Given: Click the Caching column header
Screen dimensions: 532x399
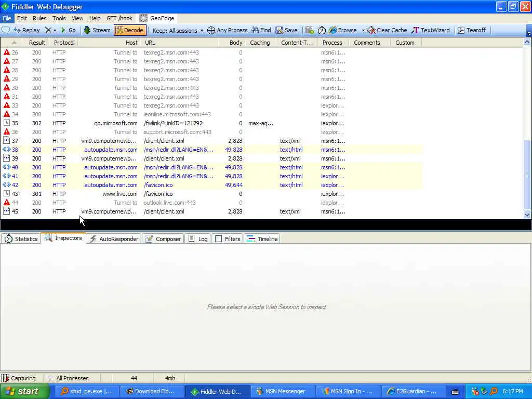Looking at the screenshot, I should point(260,43).
